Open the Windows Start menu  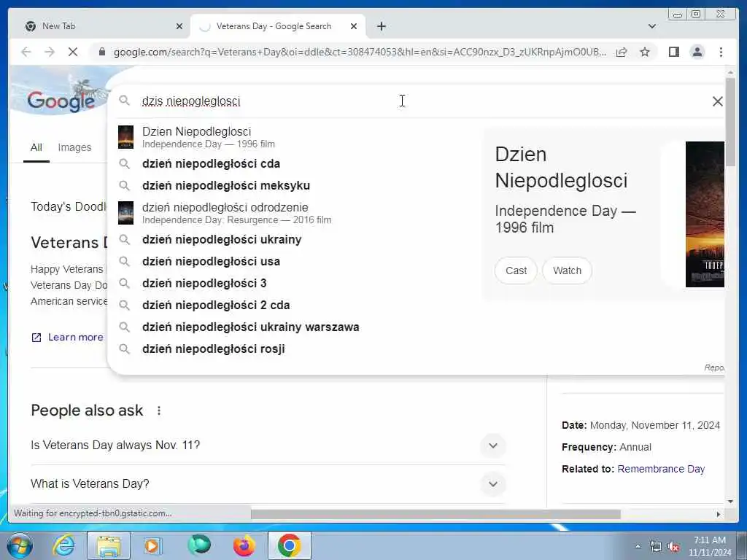20,545
